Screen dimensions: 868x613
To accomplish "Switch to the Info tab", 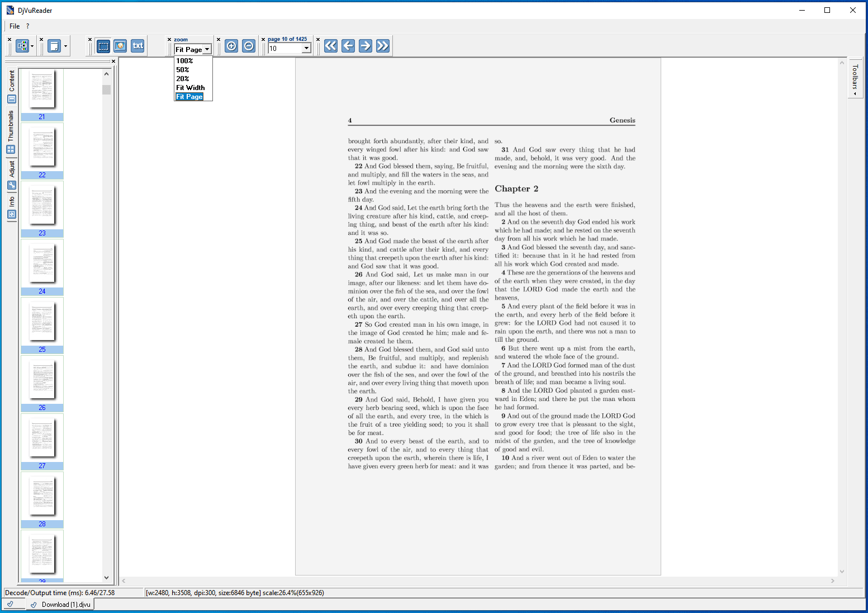I will pos(12,208).
